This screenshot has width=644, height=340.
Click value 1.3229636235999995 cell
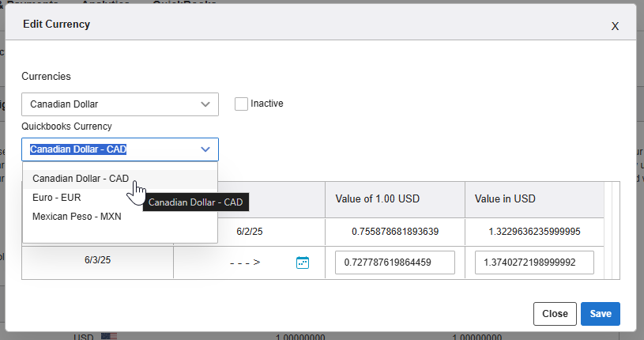[x=534, y=232]
